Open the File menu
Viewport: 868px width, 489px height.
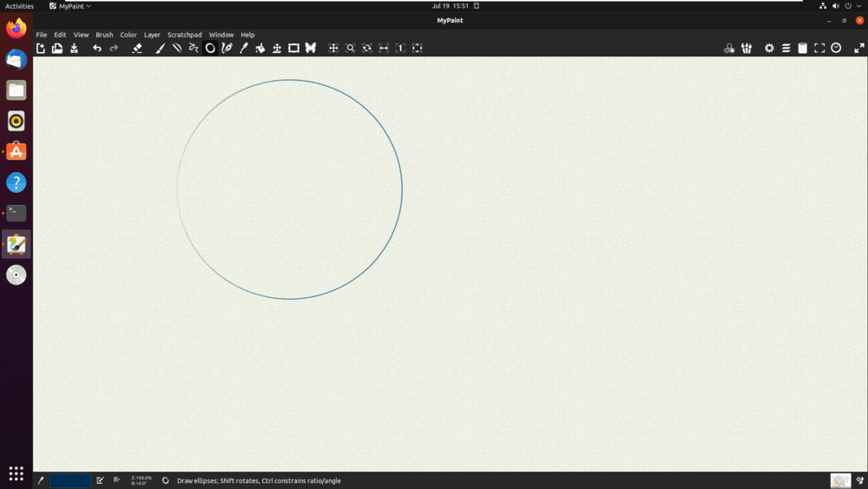pyautogui.click(x=42, y=35)
